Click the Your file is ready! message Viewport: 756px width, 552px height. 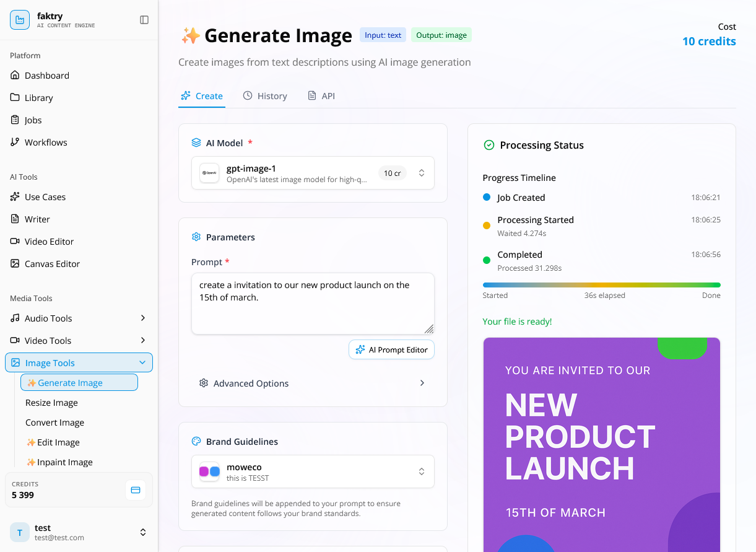[517, 322]
